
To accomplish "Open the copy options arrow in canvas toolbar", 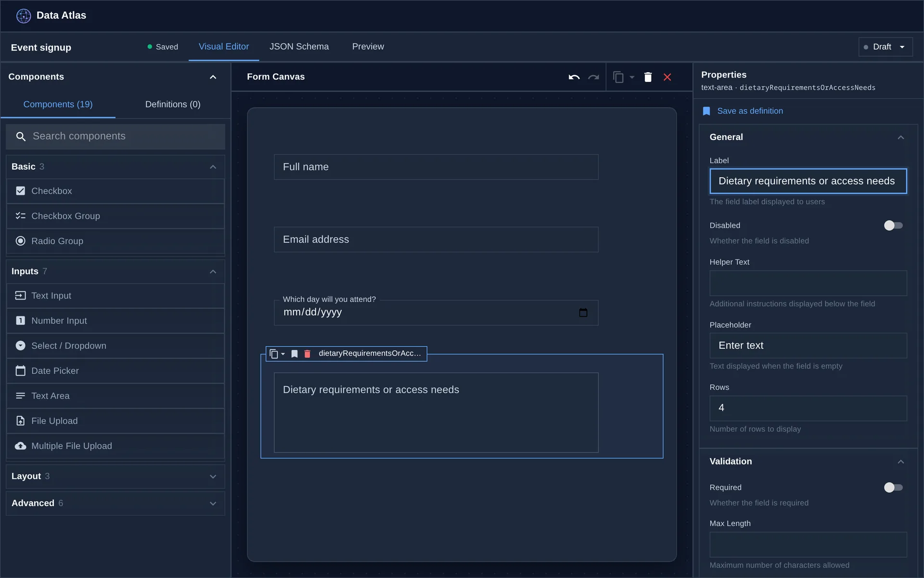I will [x=632, y=77].
